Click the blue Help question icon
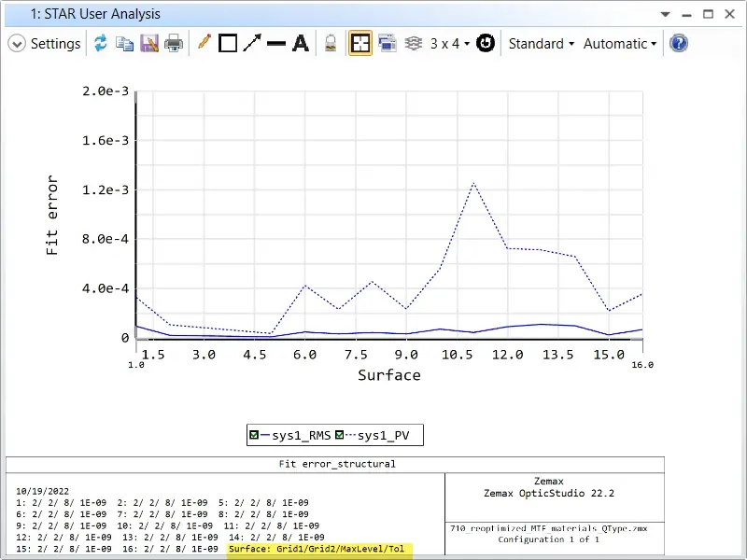This screenshot has width=747, height=560. [x=679, y=43]
